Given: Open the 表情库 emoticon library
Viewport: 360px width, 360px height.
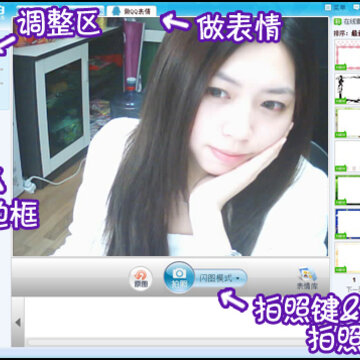Looking at the screenshot, I should pos(307,278).
